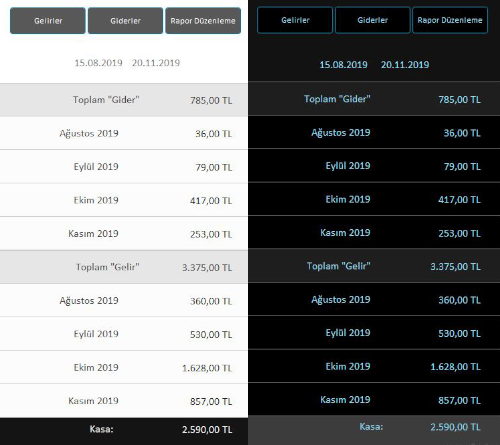The width and height of the screenshot is (500, 445).
Task: Open Giderler in the dark theme panel
Action: pyautogui.click(x=373, y=20)
